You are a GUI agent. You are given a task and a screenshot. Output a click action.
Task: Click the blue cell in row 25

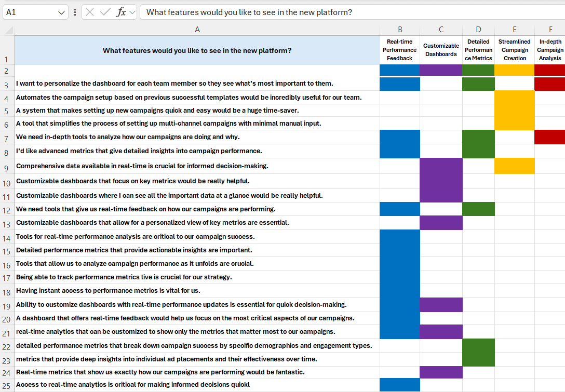click(400, 385)
